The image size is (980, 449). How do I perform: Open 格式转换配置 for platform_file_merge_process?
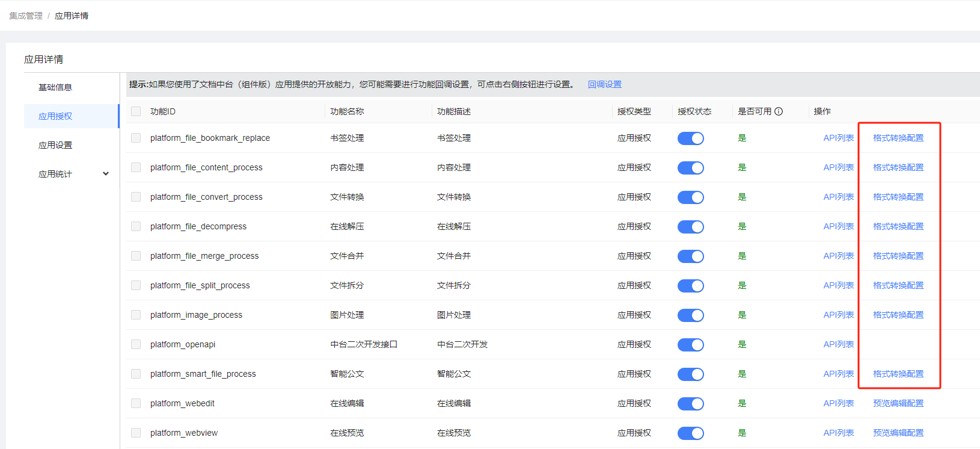[898, 256]
